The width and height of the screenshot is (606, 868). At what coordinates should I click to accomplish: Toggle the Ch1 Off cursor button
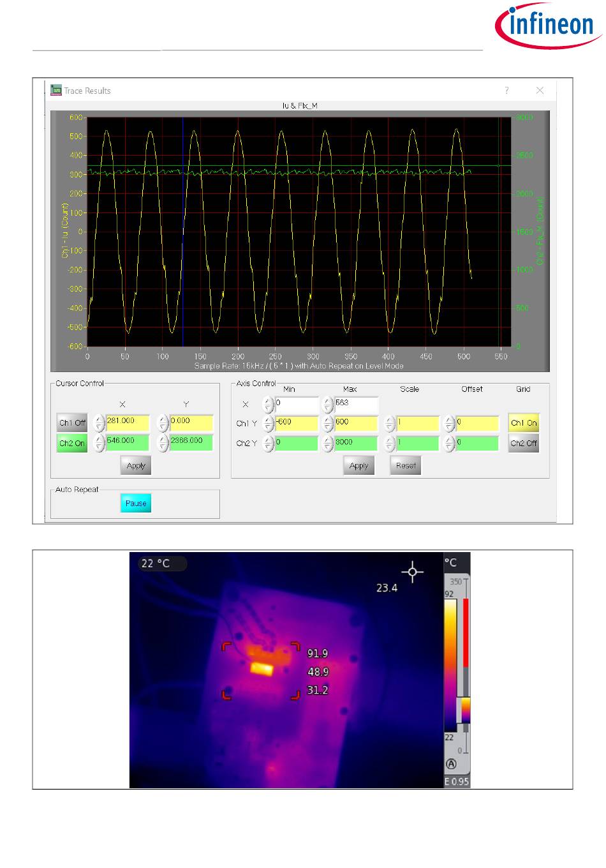(x=72, y=423)
